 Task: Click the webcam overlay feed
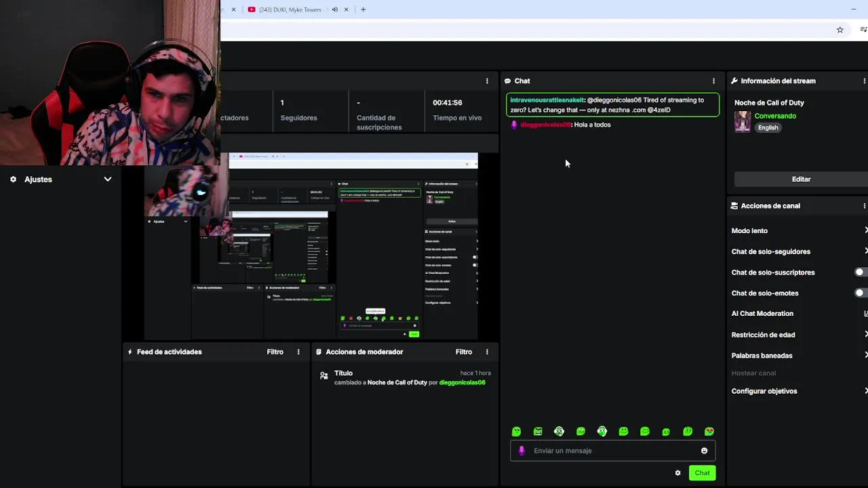[x=110, y=83]
